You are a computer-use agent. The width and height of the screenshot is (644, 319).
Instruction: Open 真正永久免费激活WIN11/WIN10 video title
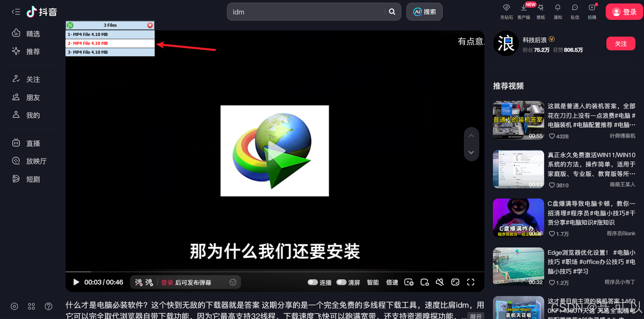[592, 164]
